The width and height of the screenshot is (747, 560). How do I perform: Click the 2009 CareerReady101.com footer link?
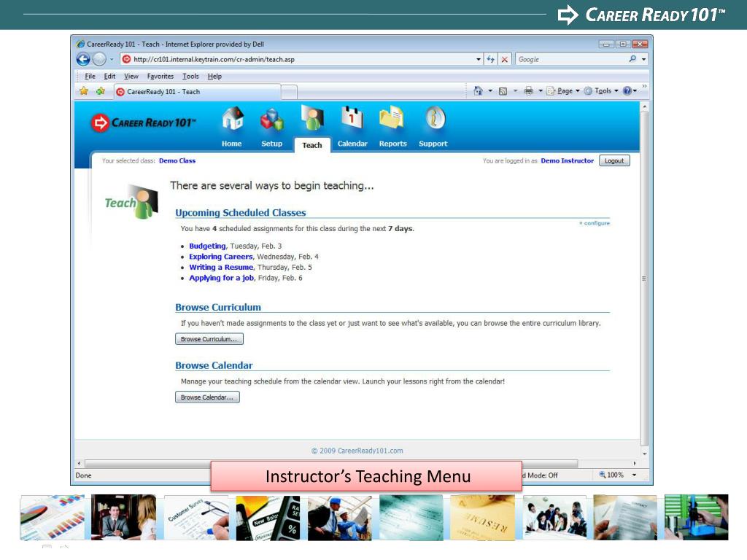pos(357,451)
